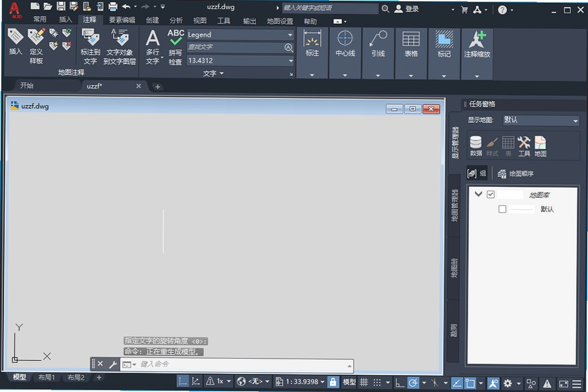Image resolution: width=588 pixels, height=392 pixels.
Task: Uncheck the 地图库 layer checkbox
Action: pyautogui.click(x=491, y=195)
